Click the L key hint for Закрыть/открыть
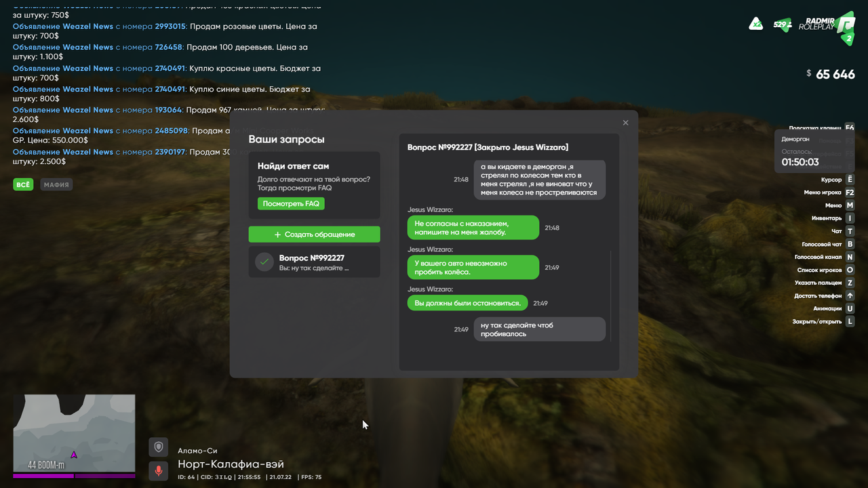This screenshot has width=868, height=488. pos(850,321)
